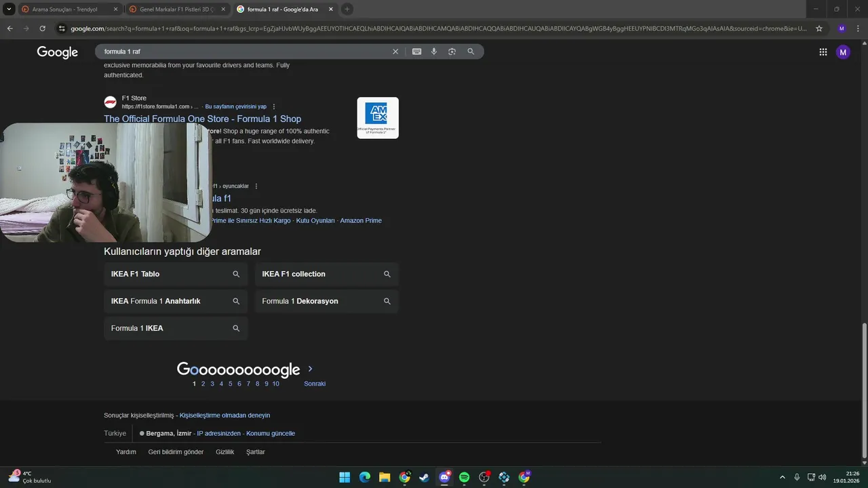Close the Genel Markalar F1 Pistleri tab
The image size is (868, 488).
point(223,9)
